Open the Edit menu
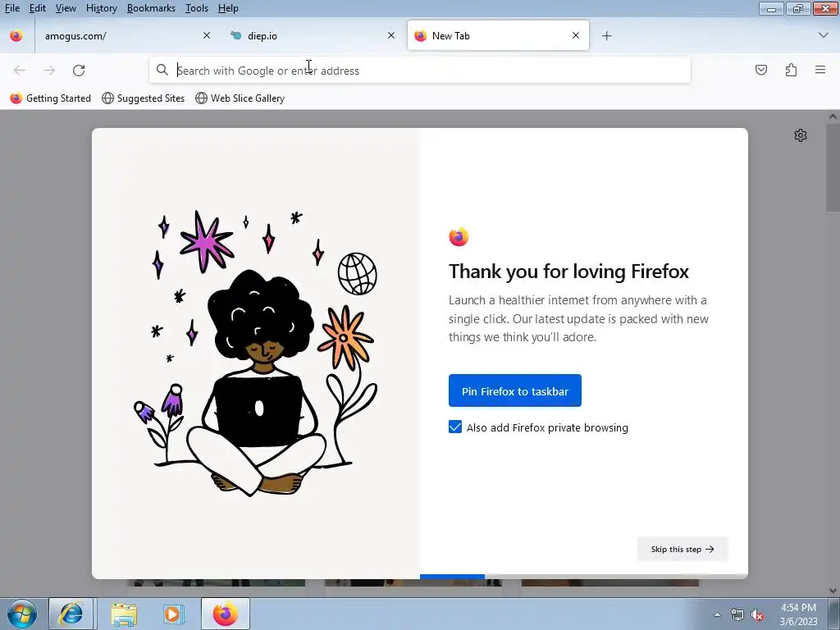The image size is (840, 630). point(38,8)
